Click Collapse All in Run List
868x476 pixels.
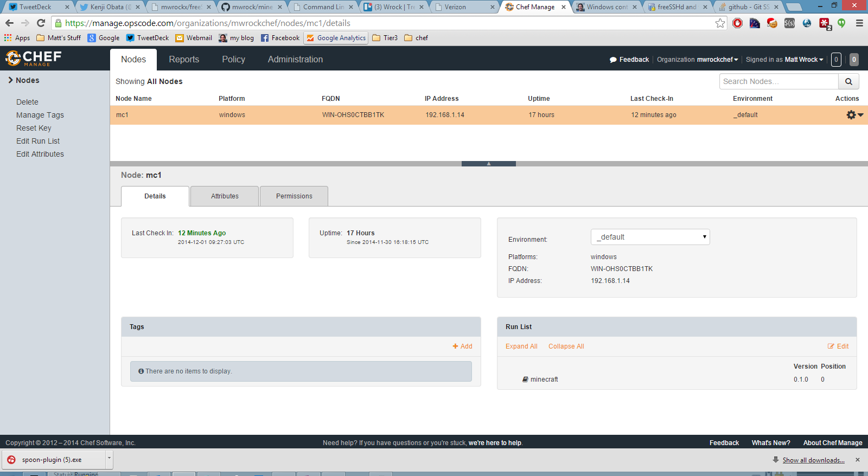[566, 346]
